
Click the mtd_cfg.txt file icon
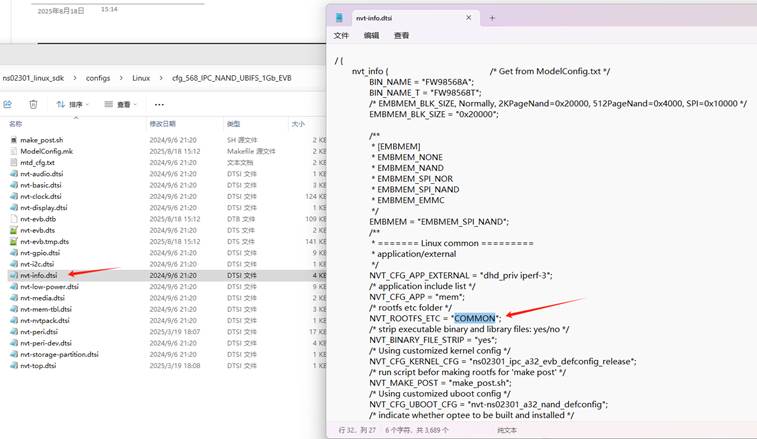pyautogui.click(x=14, y=163)
